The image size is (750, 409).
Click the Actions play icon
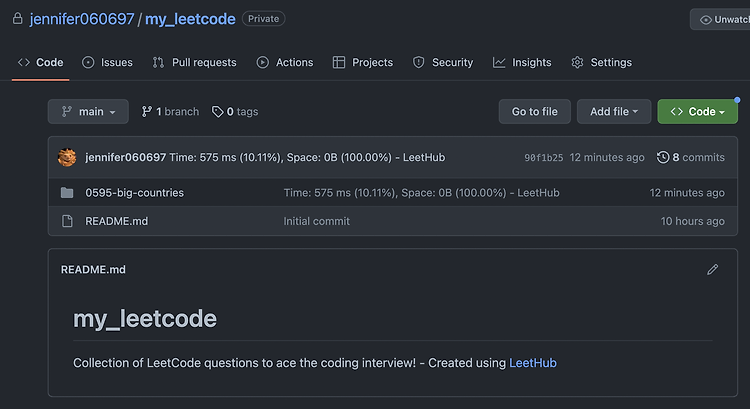(263, 63)
